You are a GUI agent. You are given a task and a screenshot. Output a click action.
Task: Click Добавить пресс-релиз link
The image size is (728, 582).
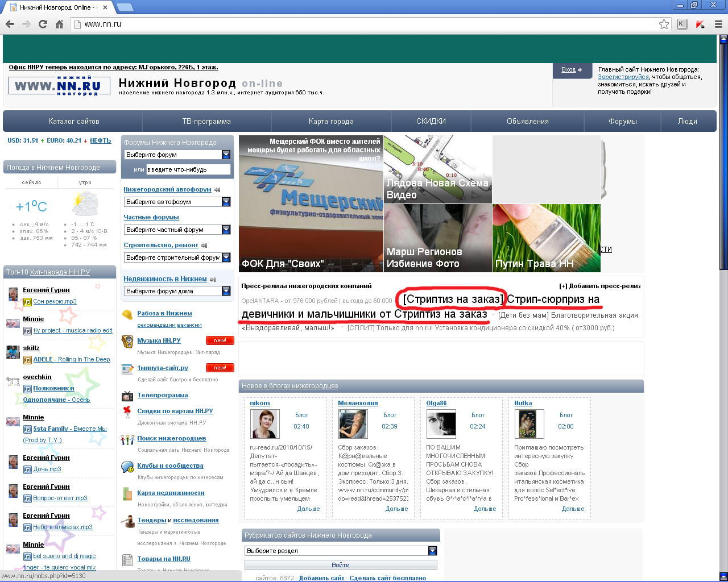pos(600,286)
